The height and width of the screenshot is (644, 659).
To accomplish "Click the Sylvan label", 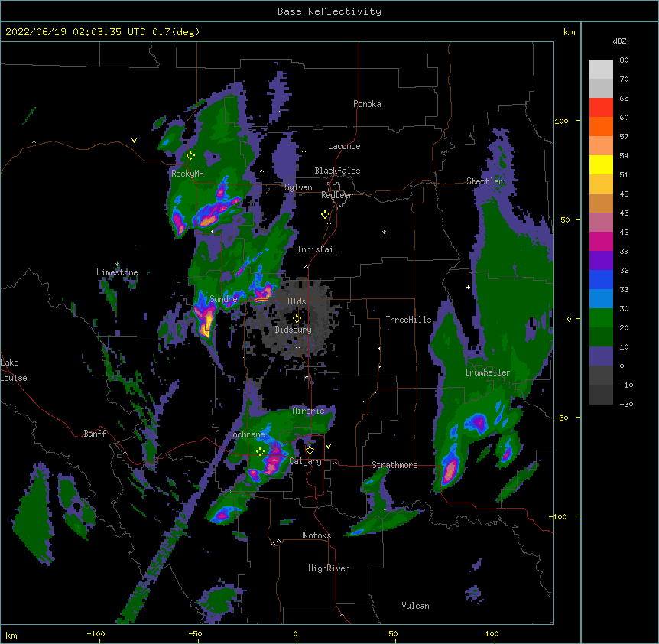I will pos(298,187).
